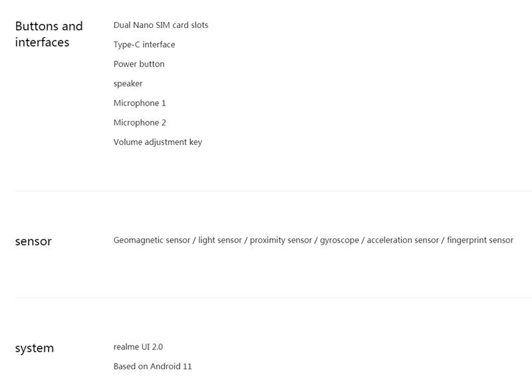Viewport: 532px width, 392px height.
Task: Select 'fingerprint sensor' in the sensor row
Action: coord(480,240)
